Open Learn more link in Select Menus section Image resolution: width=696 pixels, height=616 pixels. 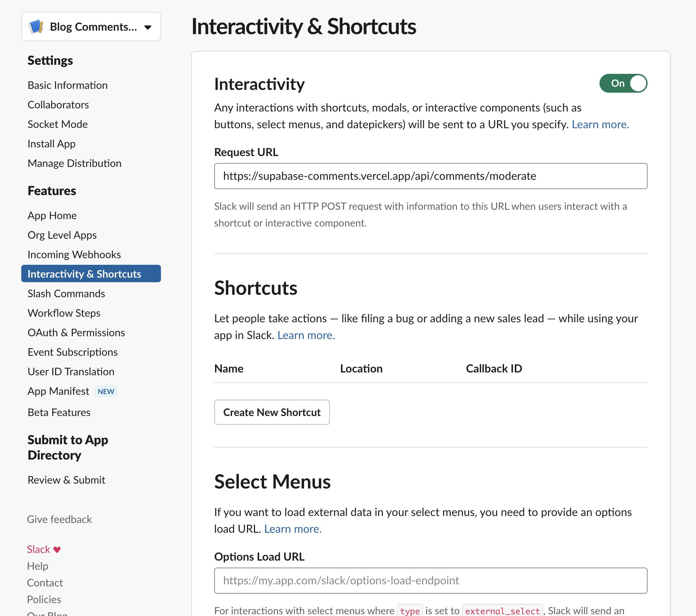click(x=292, y=529)
